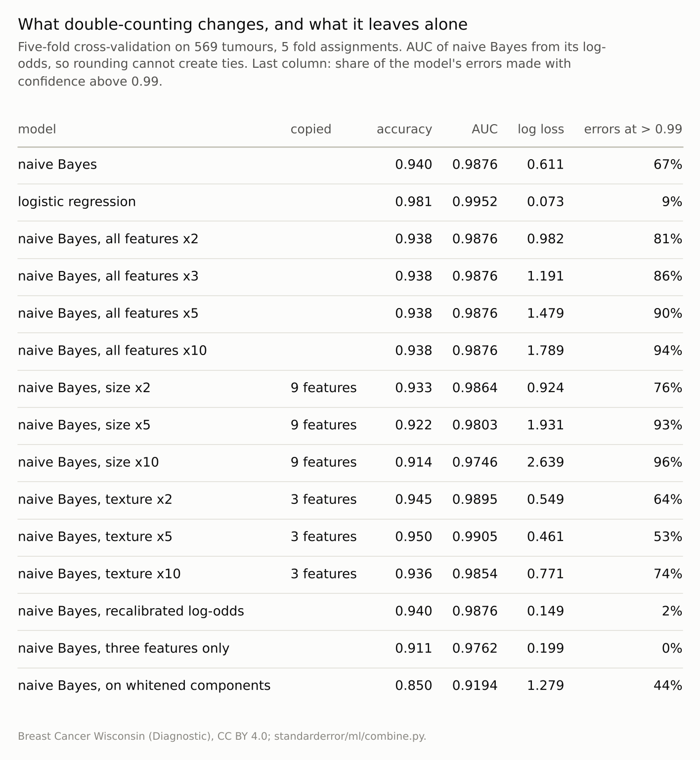
Task: Click the 'copied' column header
Action: [x=311, y=129]
